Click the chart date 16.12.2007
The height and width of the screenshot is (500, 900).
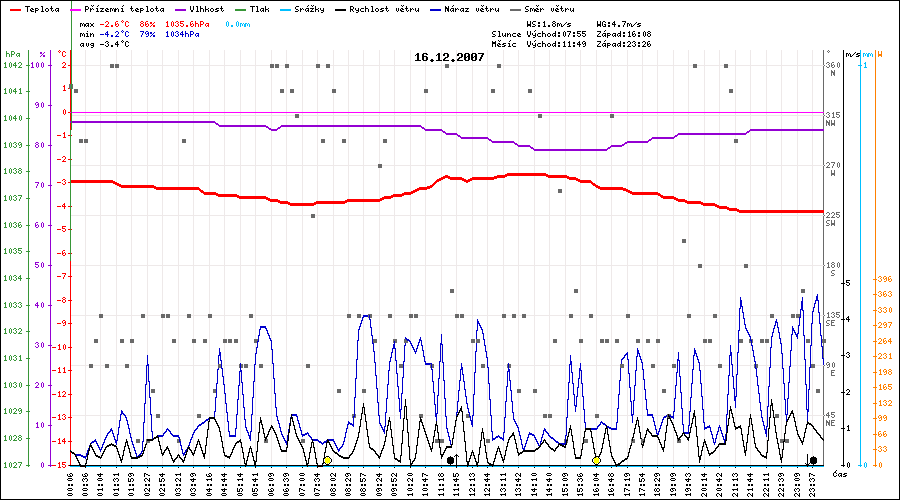(x=449, y=57)
